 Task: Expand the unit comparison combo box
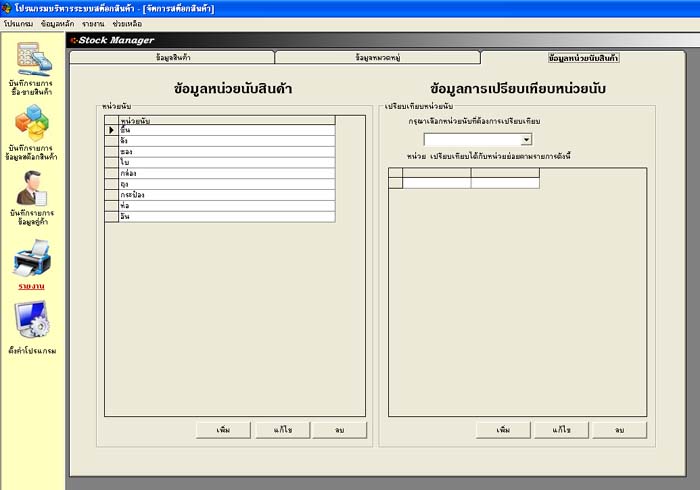526,140
